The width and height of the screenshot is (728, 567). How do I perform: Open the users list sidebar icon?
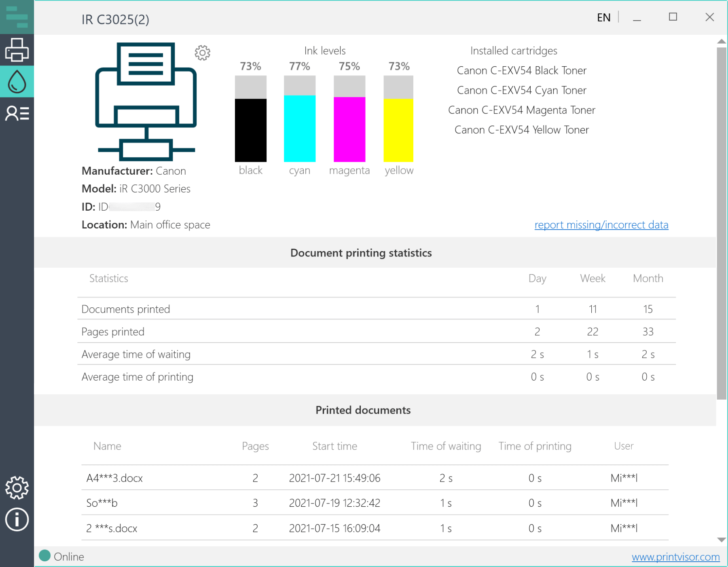pyautogui.click(x=17, y=114)
